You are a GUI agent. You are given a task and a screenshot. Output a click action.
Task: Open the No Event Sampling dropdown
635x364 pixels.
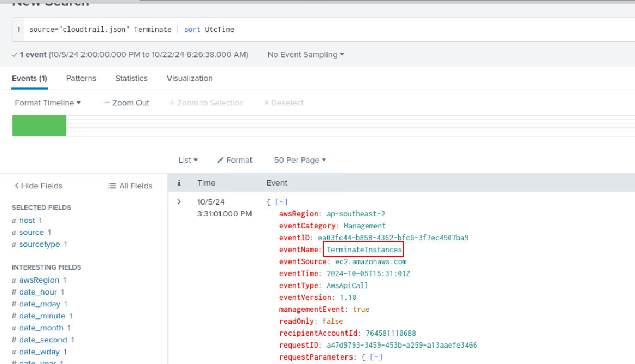click(306, 55)
